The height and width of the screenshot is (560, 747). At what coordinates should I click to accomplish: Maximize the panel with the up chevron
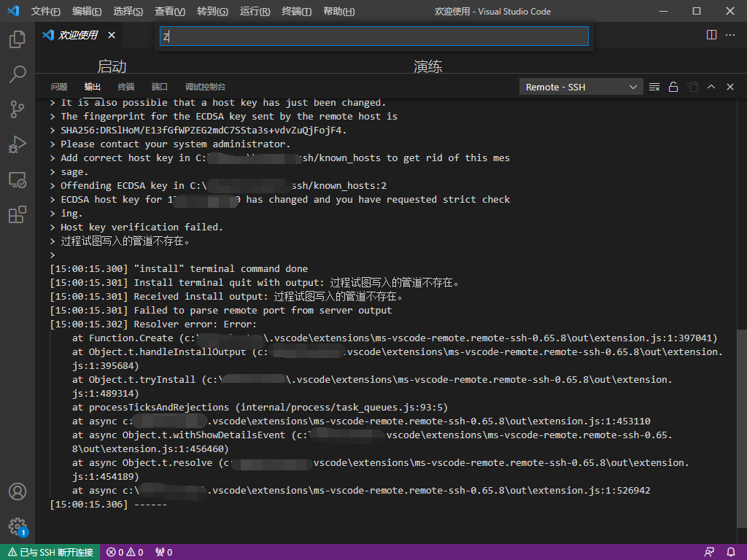tap(711, 87)
